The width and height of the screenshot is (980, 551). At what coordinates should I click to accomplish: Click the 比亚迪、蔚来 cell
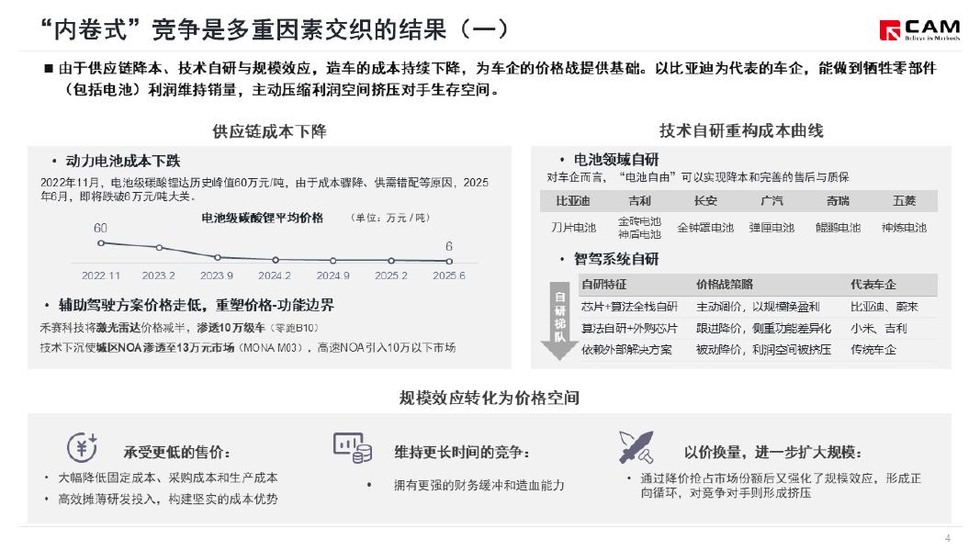tap(884, 307)
